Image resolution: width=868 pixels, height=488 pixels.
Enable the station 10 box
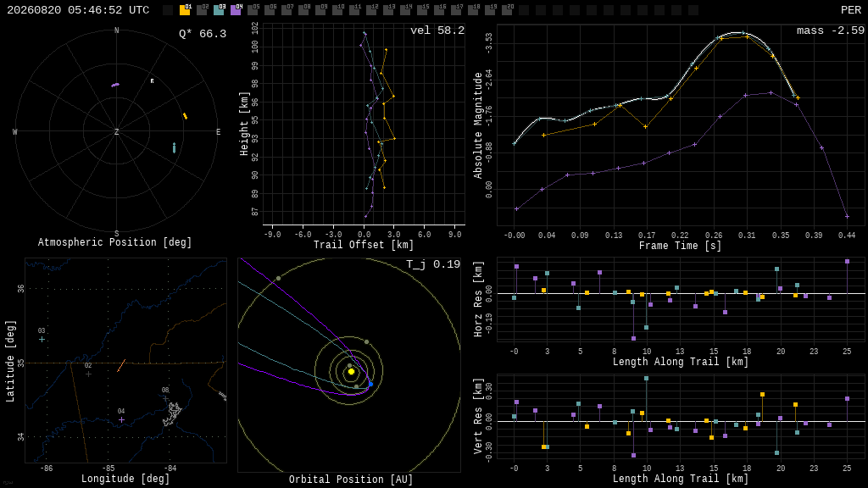tap(337, 9)
